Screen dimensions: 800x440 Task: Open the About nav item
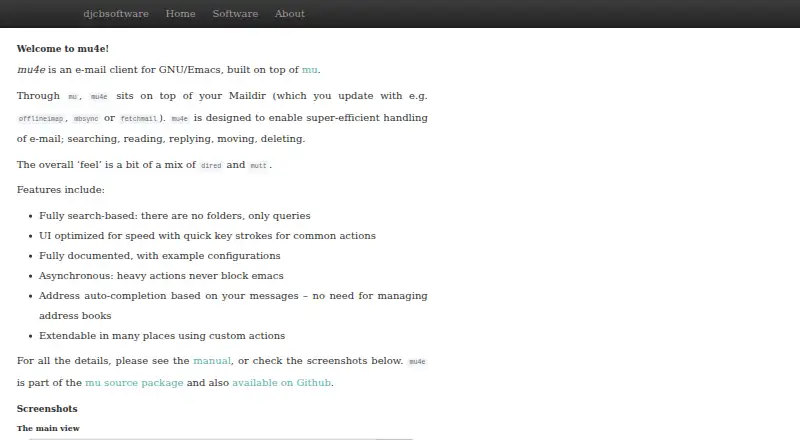click(290, 14)
